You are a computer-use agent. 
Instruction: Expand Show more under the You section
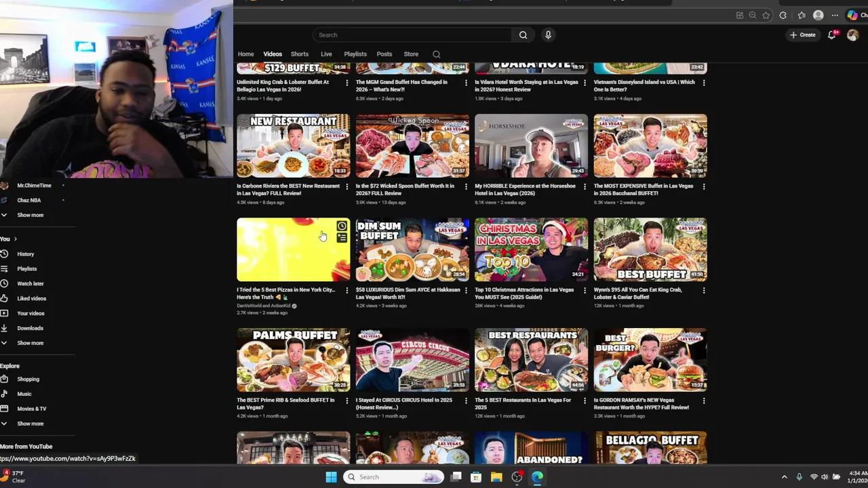click(30, 343)
